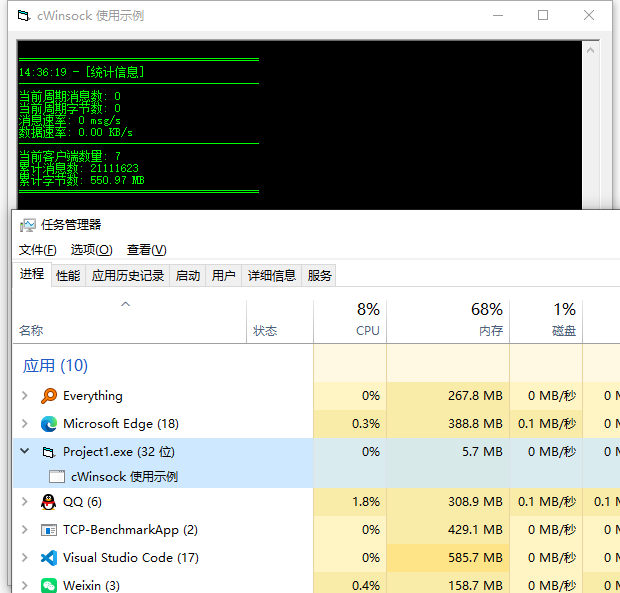Sort by the 状态 column header
Viewport: 620px width, 593px height.
pyautogui.click(x=280, y=322)
